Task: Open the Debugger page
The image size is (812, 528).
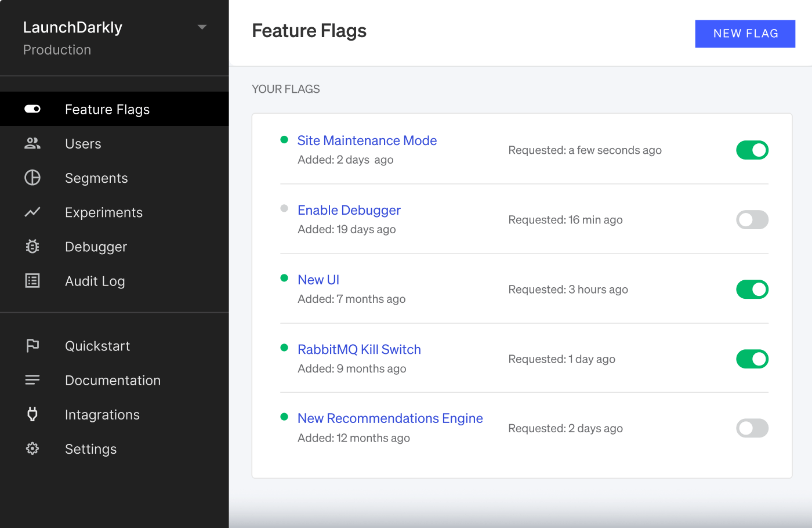Action: 114,247
